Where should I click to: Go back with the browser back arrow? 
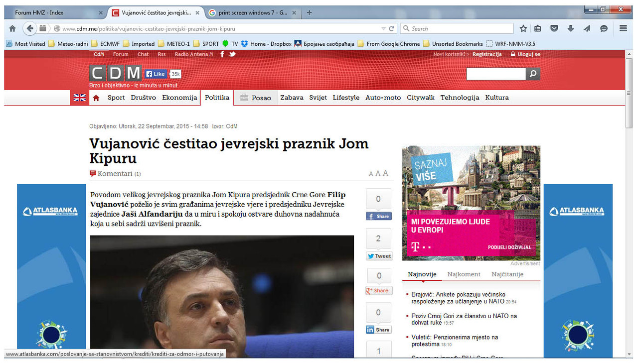30,28
